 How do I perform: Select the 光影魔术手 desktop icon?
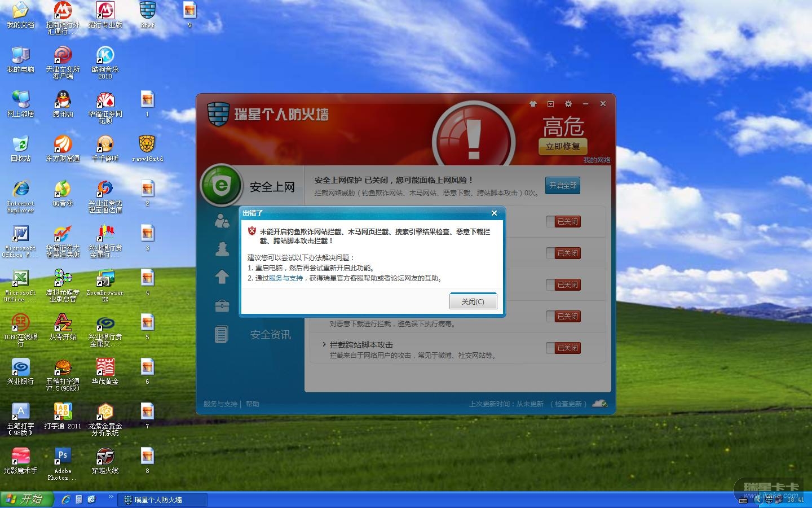(x=20, y=461)
